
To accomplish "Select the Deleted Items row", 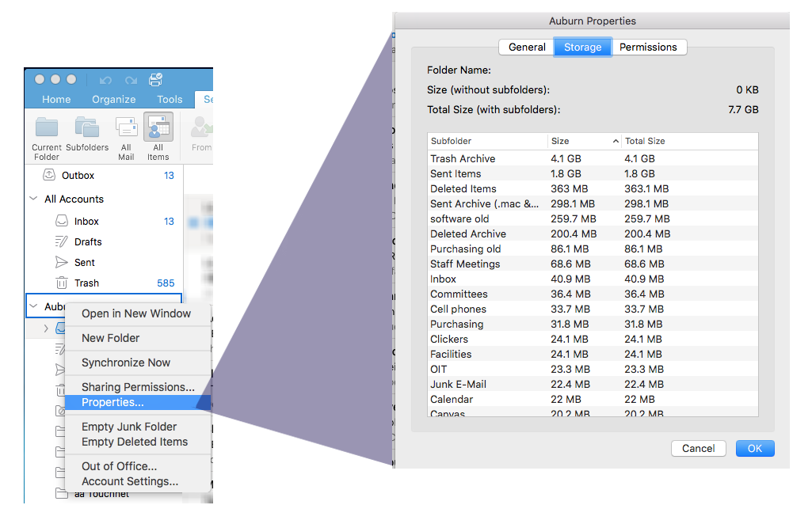I will (593, 189).
